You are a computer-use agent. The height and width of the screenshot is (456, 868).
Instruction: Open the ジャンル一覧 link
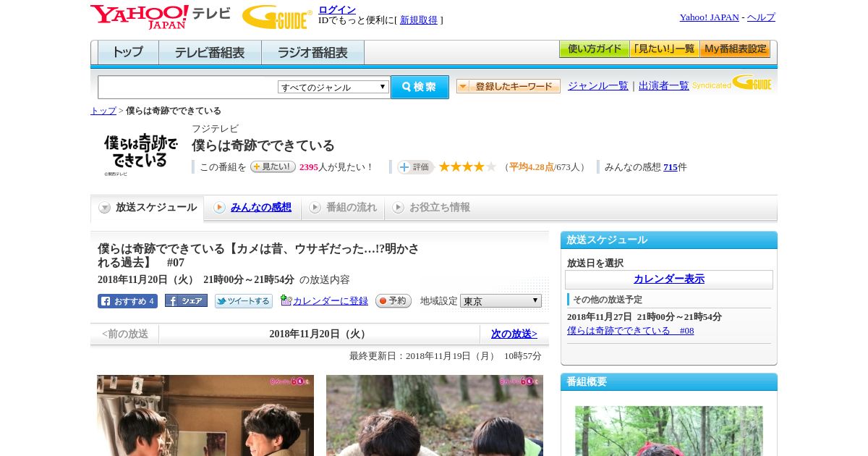tap(598, 85)
